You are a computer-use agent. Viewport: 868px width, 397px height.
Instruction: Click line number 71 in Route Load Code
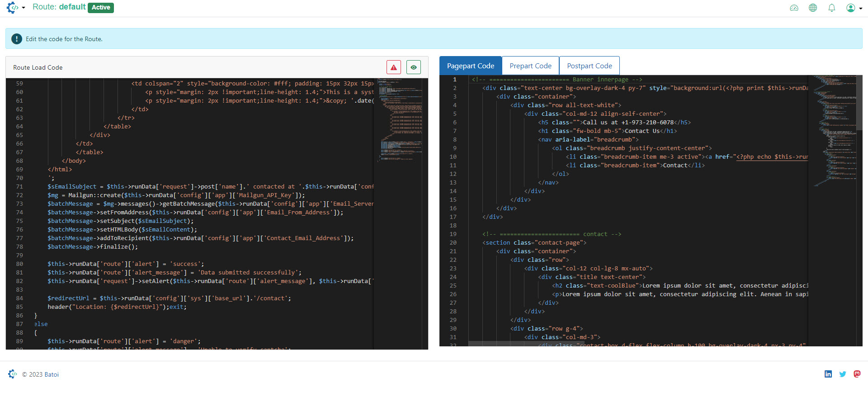tap(19, 187)
